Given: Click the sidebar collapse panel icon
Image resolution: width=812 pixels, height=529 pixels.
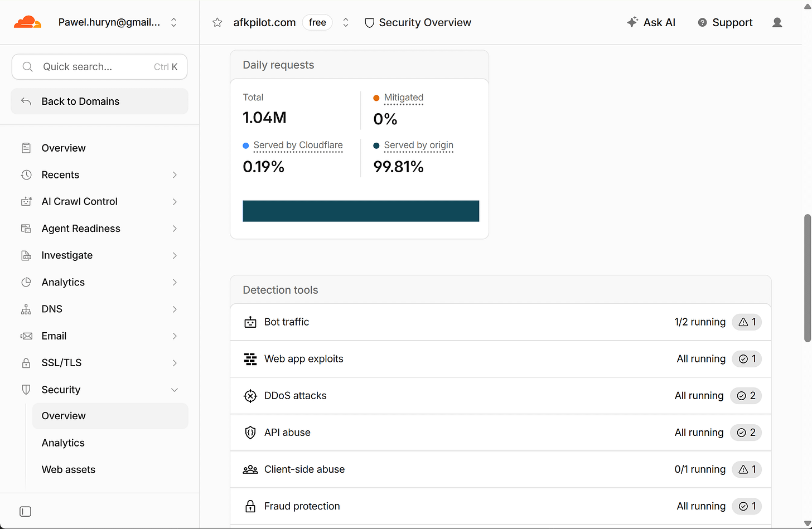Looking at the screenshot, I should pos(25,511).
